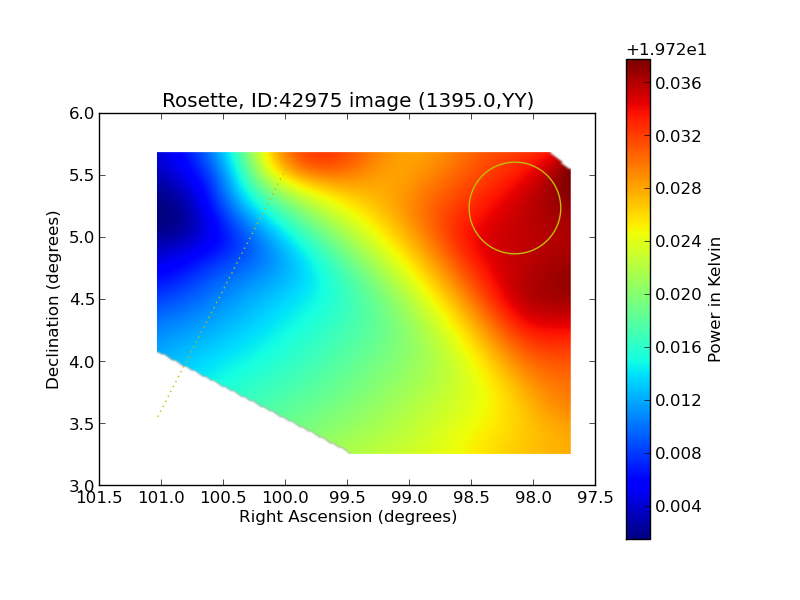Click the dark red top of colorbar
Screen dimensions: 800x600
point(638,66)
